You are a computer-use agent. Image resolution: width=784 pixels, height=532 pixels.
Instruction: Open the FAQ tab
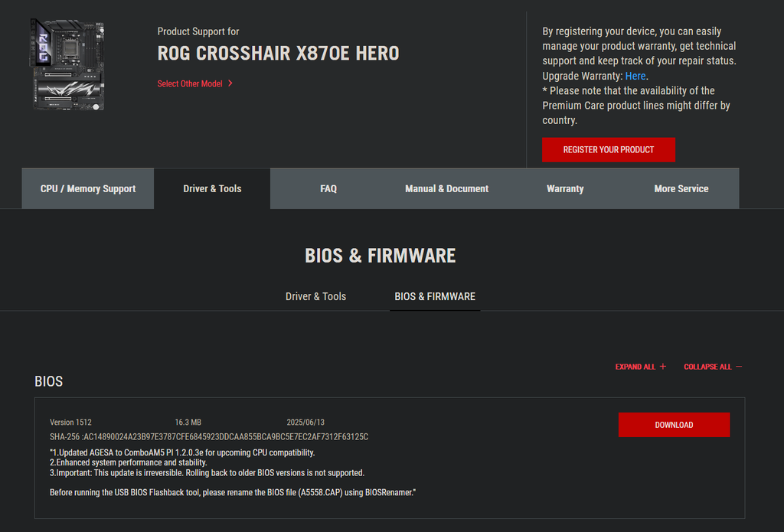(x=328, y=188)
